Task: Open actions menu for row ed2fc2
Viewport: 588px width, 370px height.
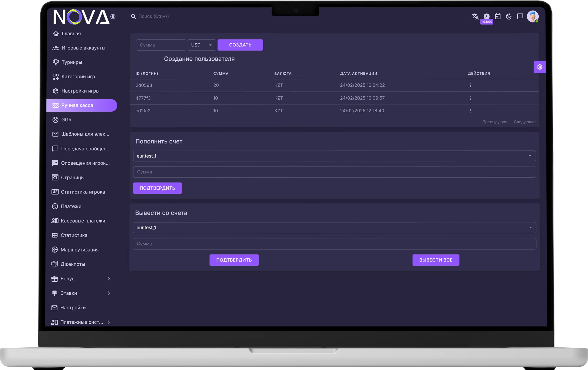Action: click(x=470, y=111)
